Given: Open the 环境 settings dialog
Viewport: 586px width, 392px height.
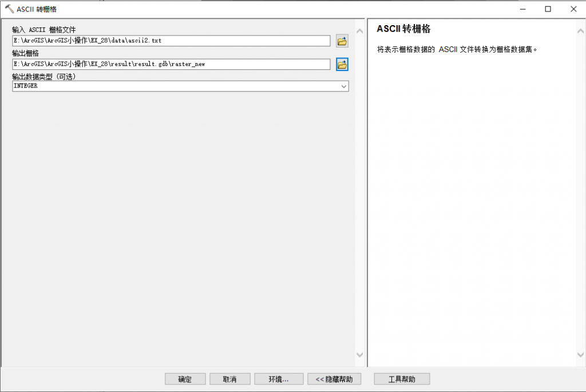Looking at the screenshot, I should (279, 378).
